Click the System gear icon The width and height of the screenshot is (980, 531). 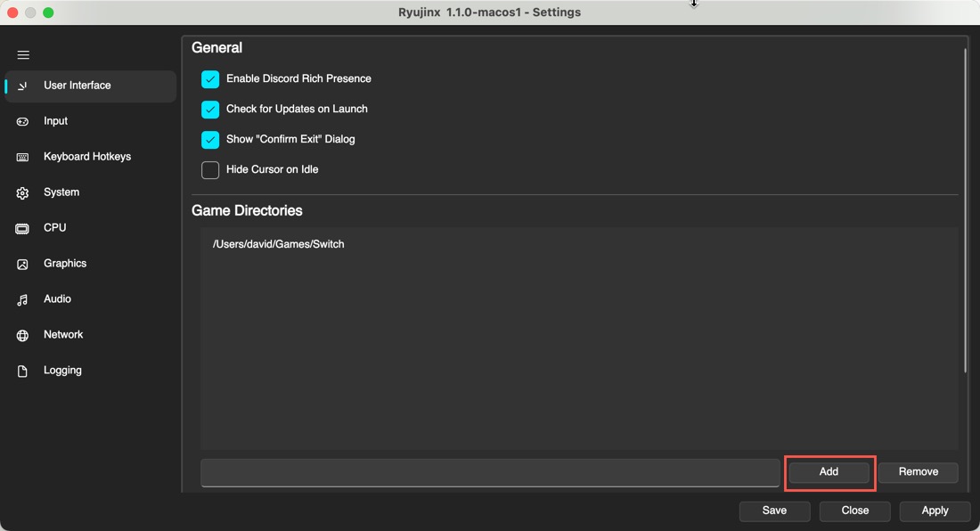coord(23,192)
